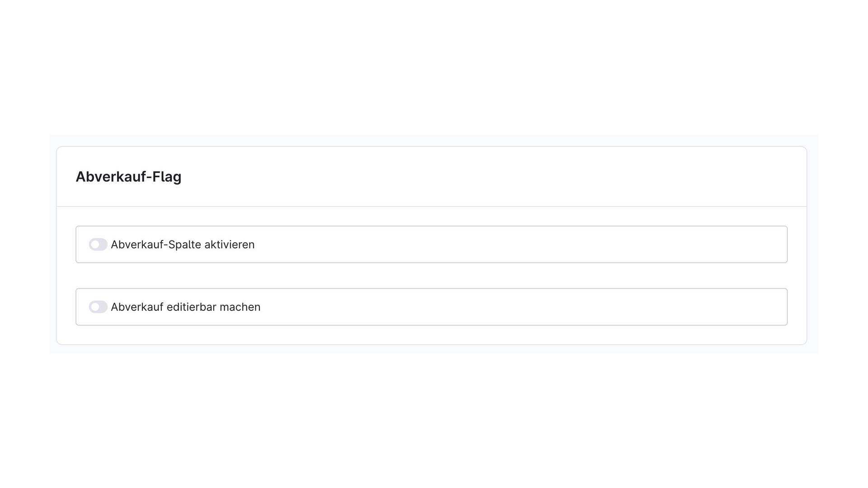Activate the sell-off column toggle switch

tap(98, 244)
